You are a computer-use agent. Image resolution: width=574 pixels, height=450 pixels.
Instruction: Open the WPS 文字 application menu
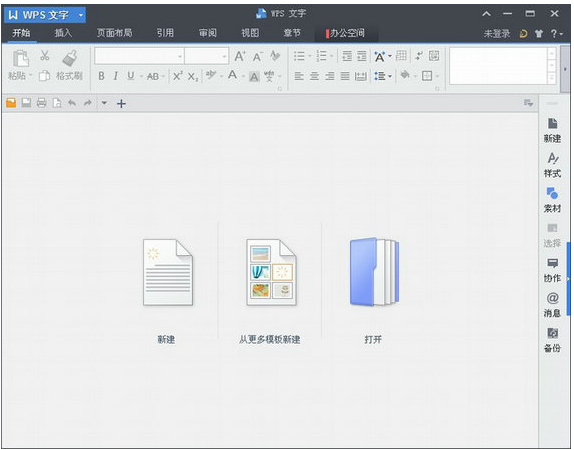click(45, 15)
